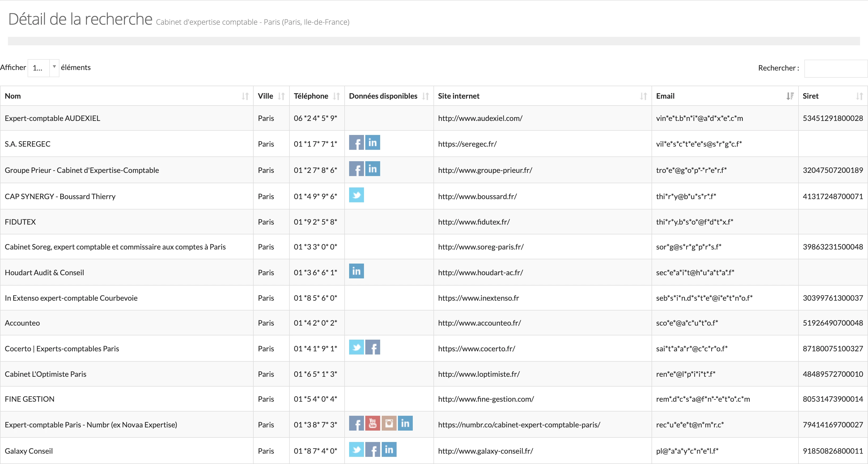Open the cocerto.fr website link
Viewport: 868px width, 464px height.
pos(476,348)
